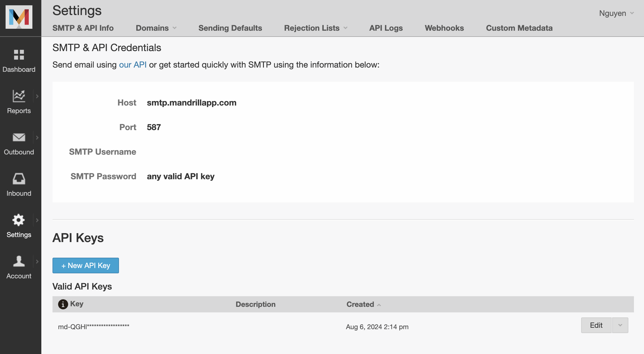Switch to Custom Metadata tab
644x354 pixels.
tap(519, 28)
